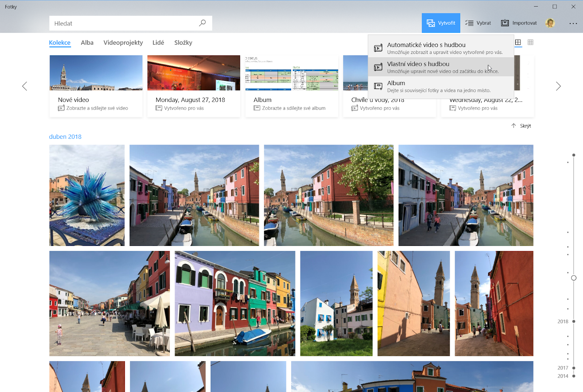Open the blue glass sculpture photo

coord(87,195)
